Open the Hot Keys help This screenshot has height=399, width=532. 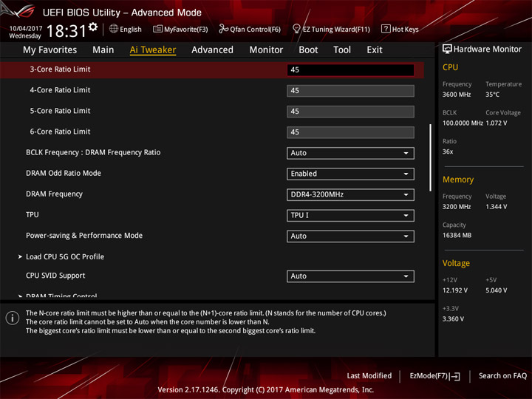click(400, 29)
